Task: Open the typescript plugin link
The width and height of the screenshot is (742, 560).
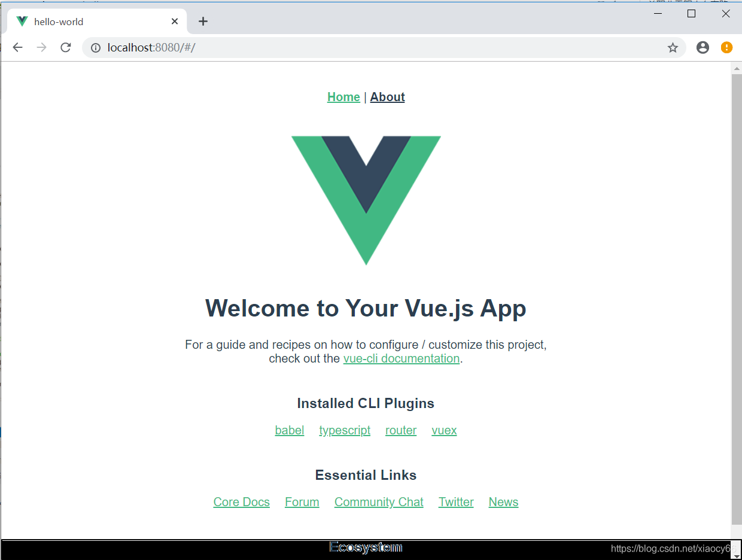Action: pyautogui.click(x=345, y=430)
